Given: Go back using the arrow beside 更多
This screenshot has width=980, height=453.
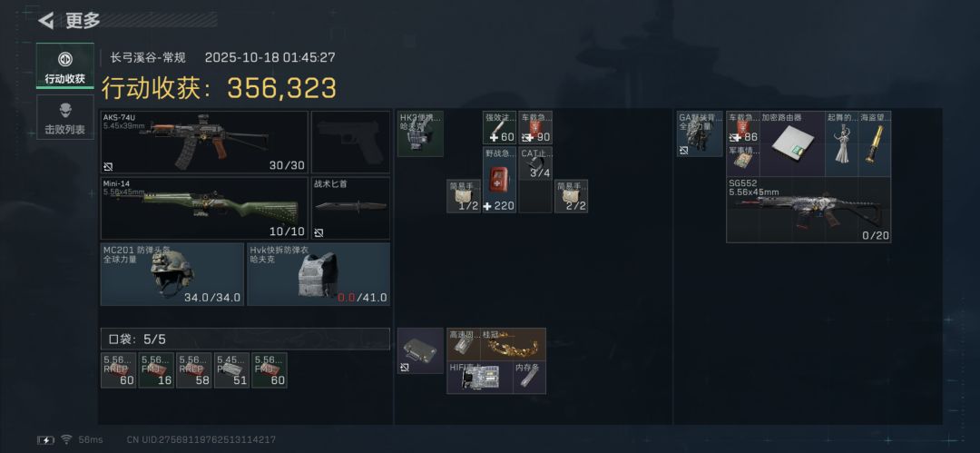Looking at the screenshot, I should (x=45, y=21).
